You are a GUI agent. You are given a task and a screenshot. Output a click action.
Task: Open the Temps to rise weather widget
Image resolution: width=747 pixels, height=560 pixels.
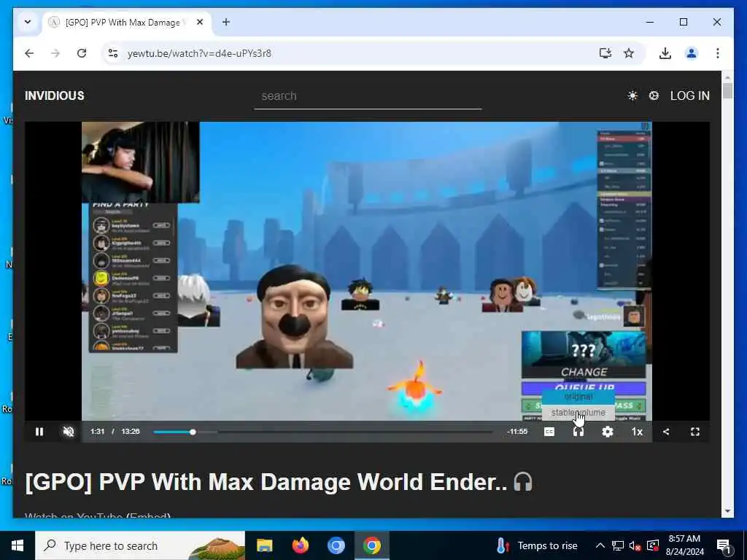point(536,545)
